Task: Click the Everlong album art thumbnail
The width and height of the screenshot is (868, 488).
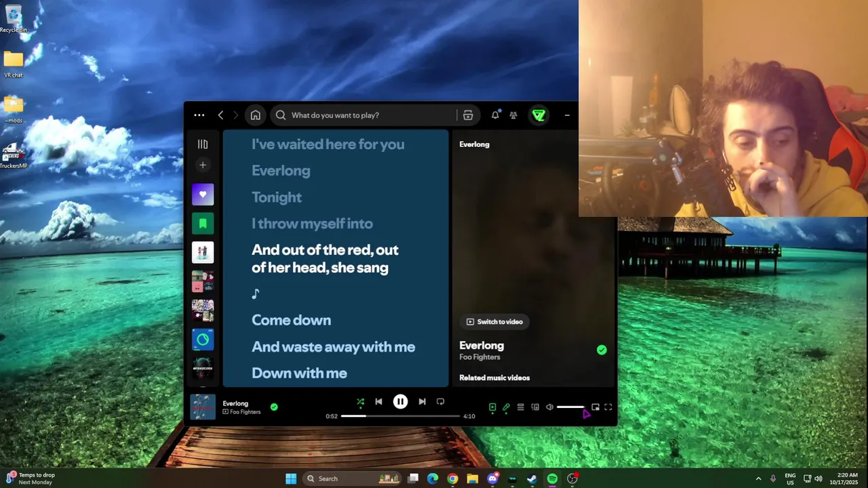Action: point(203,407)
